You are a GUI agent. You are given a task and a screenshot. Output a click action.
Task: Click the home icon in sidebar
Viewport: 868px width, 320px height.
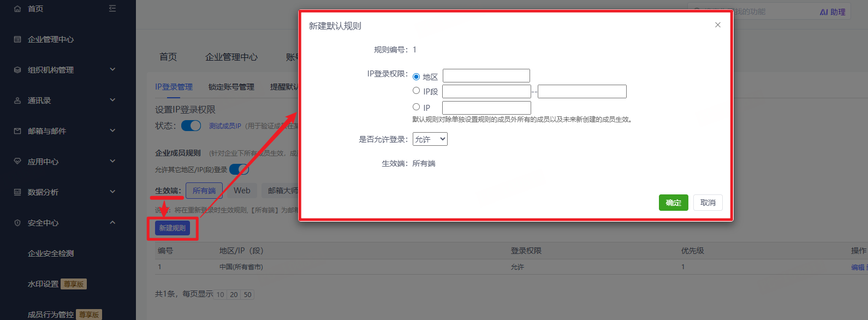click(17, 9)
